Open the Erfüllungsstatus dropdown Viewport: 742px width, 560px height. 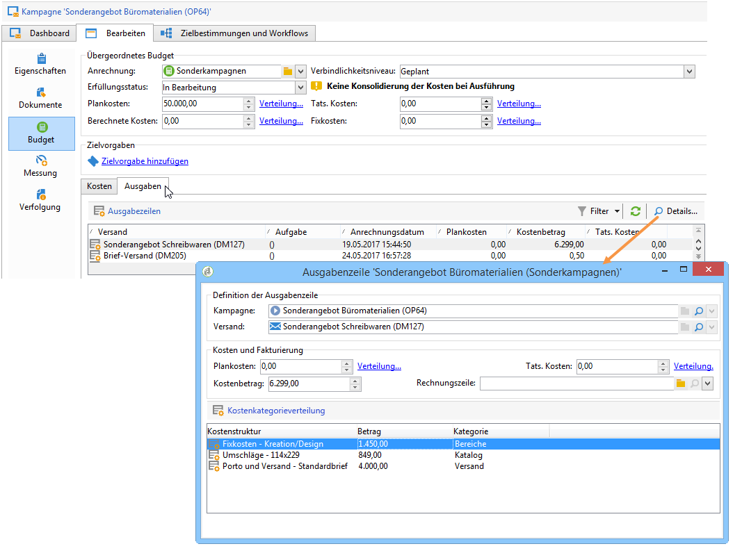[x=300, y=88]
